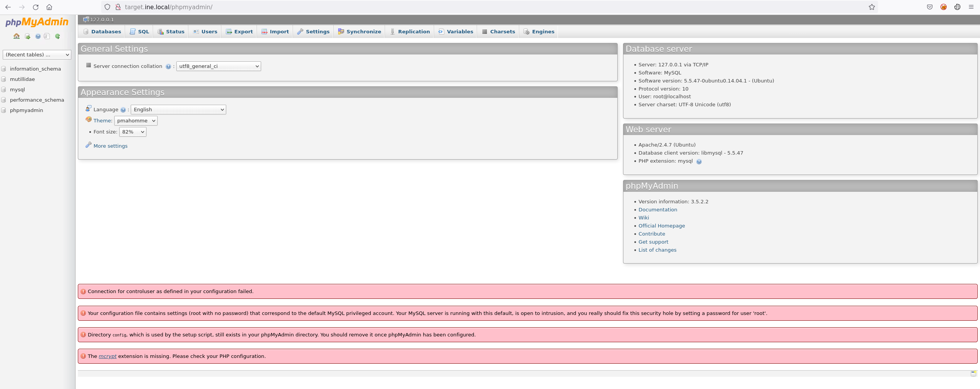This screenshot has height=389, width=980.
Task: Click database icon beside information_schema
Action: point(4,69)
